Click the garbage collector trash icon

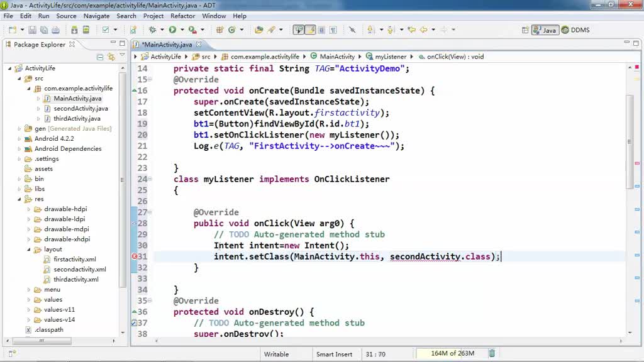(492, 353)
